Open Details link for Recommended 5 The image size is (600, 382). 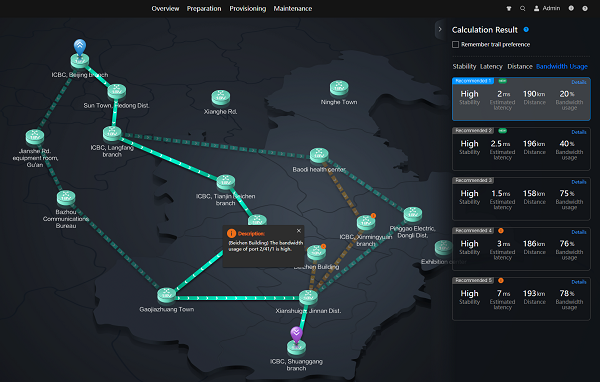click(x=579, y=282)
